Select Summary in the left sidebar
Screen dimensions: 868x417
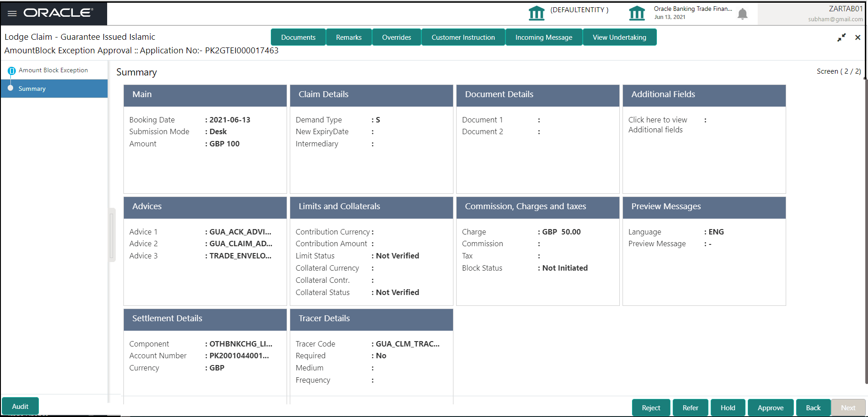click(32, 89)
